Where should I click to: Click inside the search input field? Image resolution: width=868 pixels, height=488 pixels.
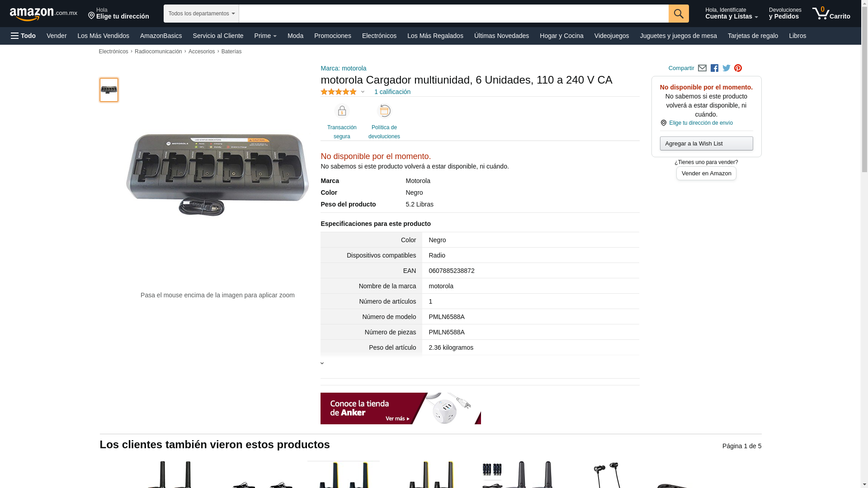[x=453, y=14]
